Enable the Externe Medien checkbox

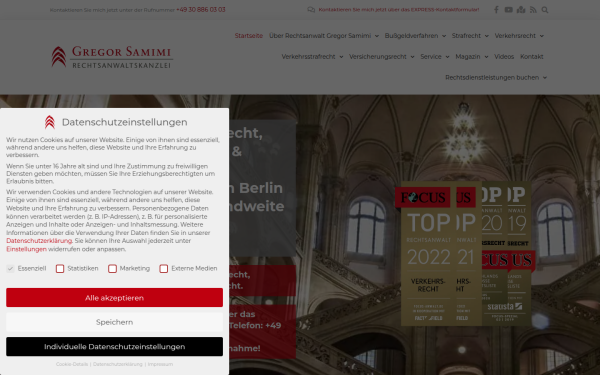point(163,269)
